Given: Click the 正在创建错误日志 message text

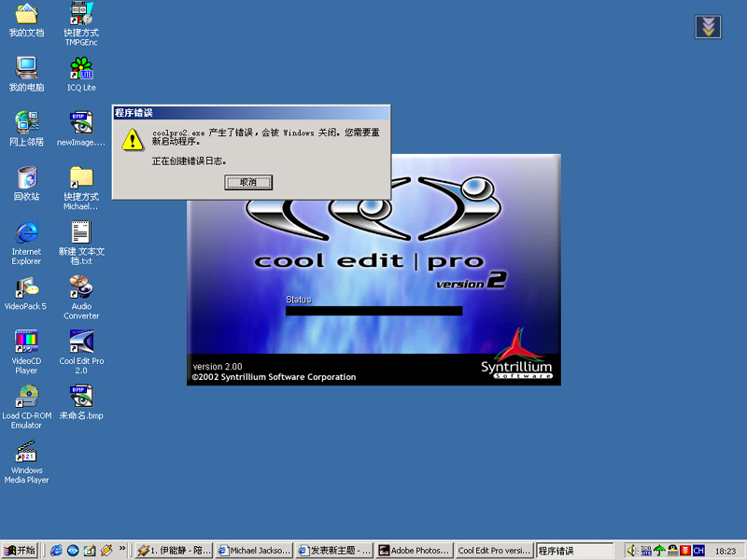Looking at the screenshot, I should [x=190, y=161].
